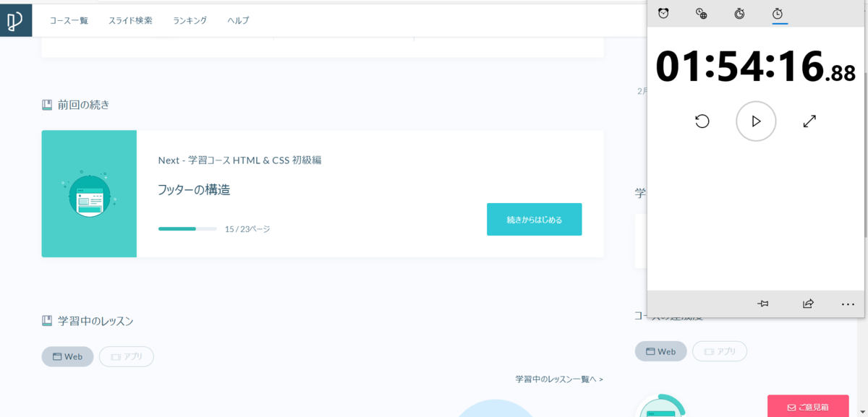Select the Timer tab in Clock app

pyautogui.click(x=739, y=12)
